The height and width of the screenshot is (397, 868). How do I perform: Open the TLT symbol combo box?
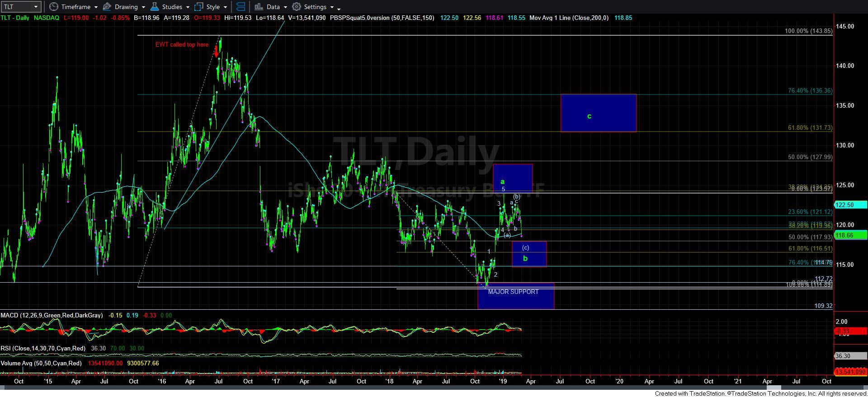click(x=21, y=7)
